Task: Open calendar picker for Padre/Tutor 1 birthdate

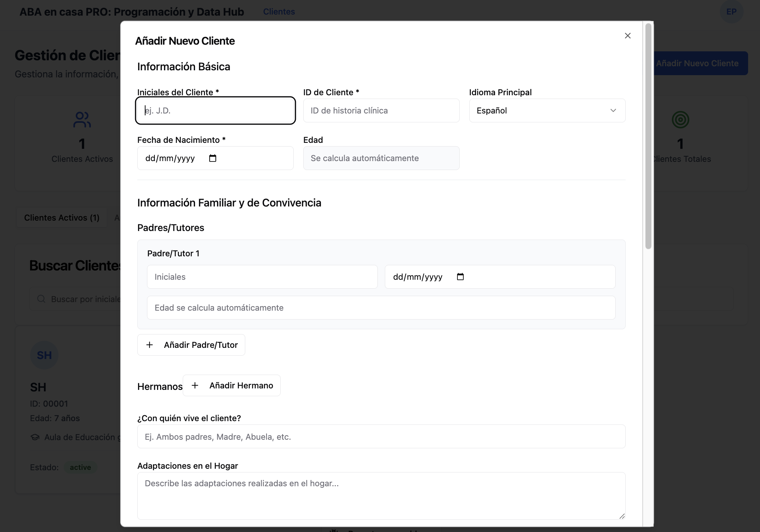Action: click(460, 277)
